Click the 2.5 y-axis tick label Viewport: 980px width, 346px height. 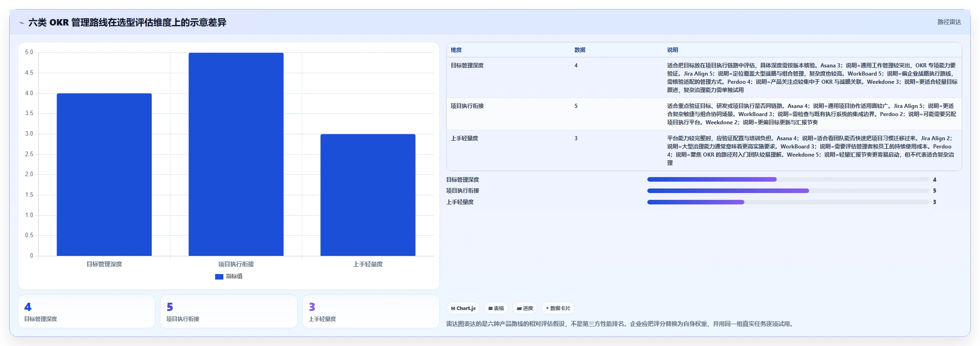(x=29, y=154)
